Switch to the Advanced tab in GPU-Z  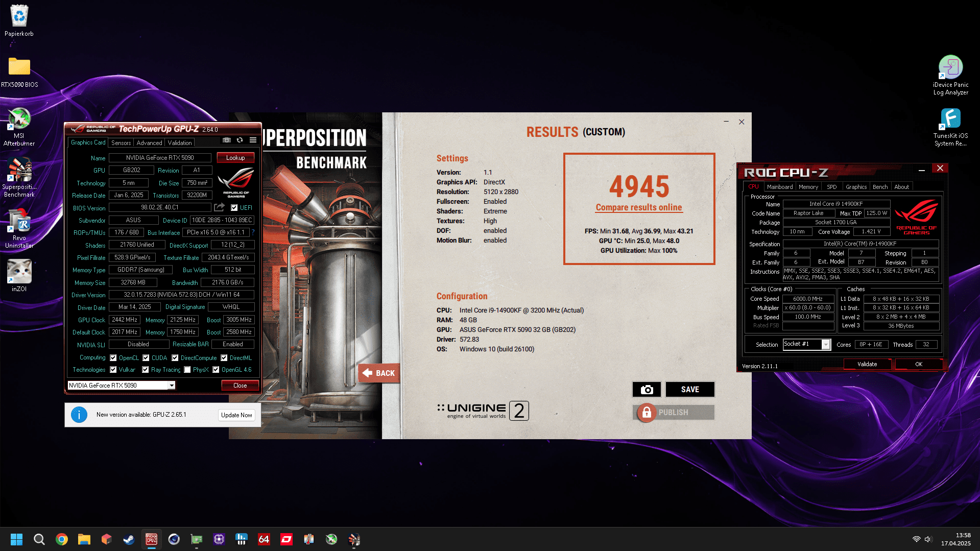149,143
